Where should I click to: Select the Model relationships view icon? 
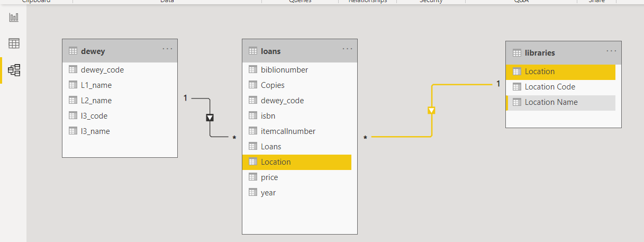(14, 70)
